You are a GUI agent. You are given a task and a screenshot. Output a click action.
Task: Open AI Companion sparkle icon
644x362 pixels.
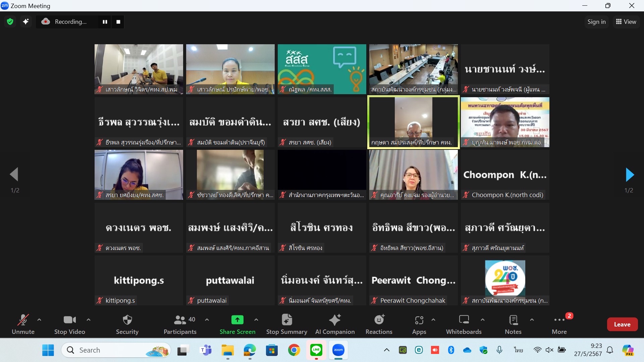[335, 320]
